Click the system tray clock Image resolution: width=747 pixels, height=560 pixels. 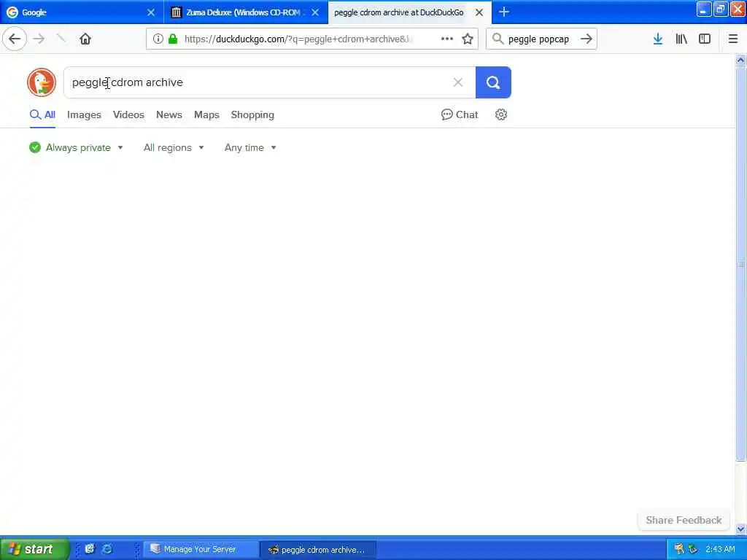point(720,549)
